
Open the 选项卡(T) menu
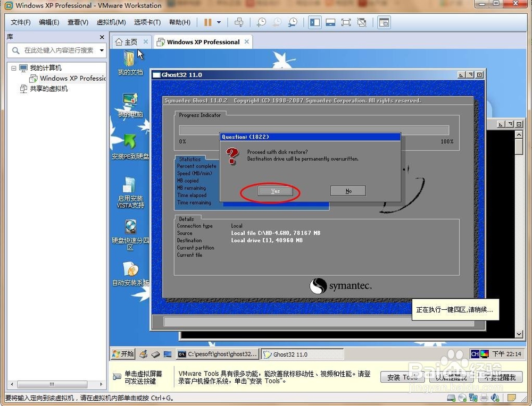tap(147, 22)
